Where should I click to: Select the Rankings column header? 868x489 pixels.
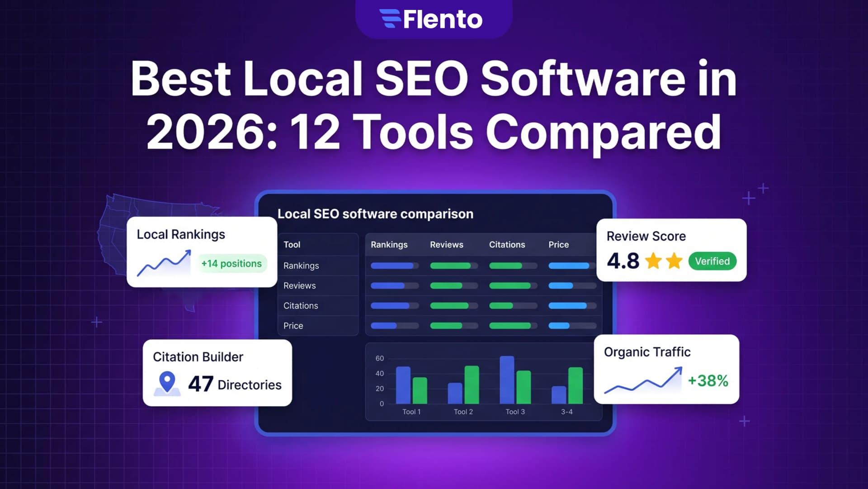coord(389,244)
